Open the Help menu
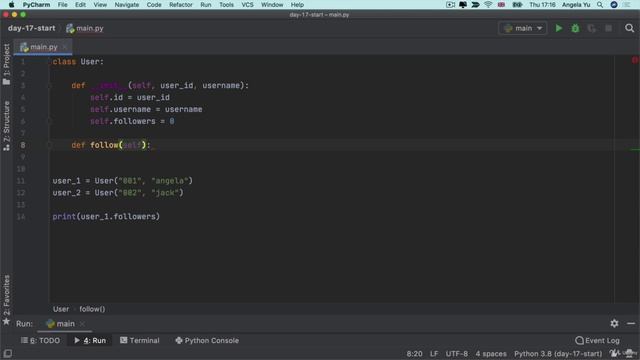640x360 pixels. 297,4
